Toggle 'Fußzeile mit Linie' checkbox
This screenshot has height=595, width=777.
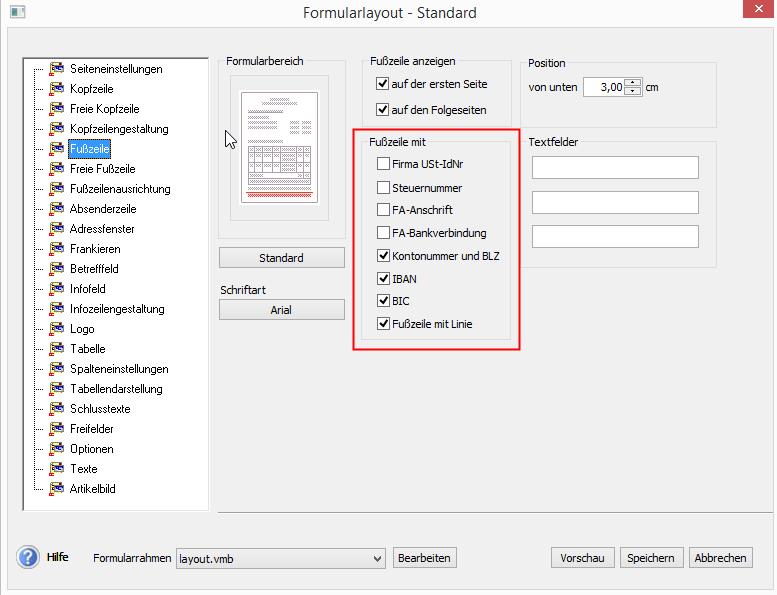tap(383, 324)
